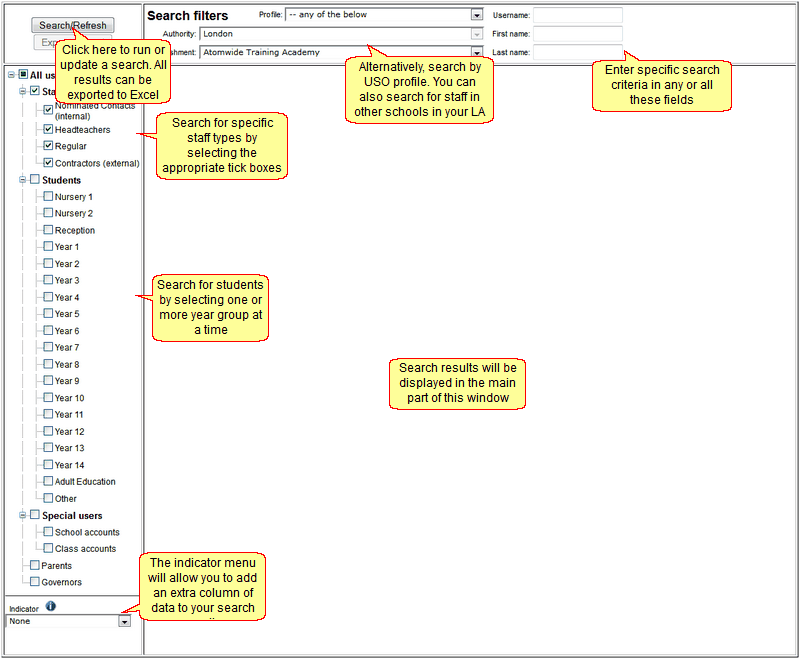Select the Headteachers tree label
This screenshot has width=800, height=659.
point(82,130)
